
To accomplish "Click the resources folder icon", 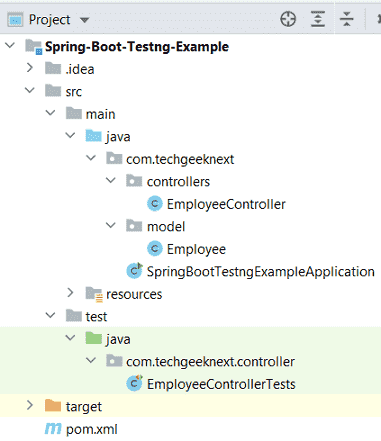I will [x=94, y=294].
